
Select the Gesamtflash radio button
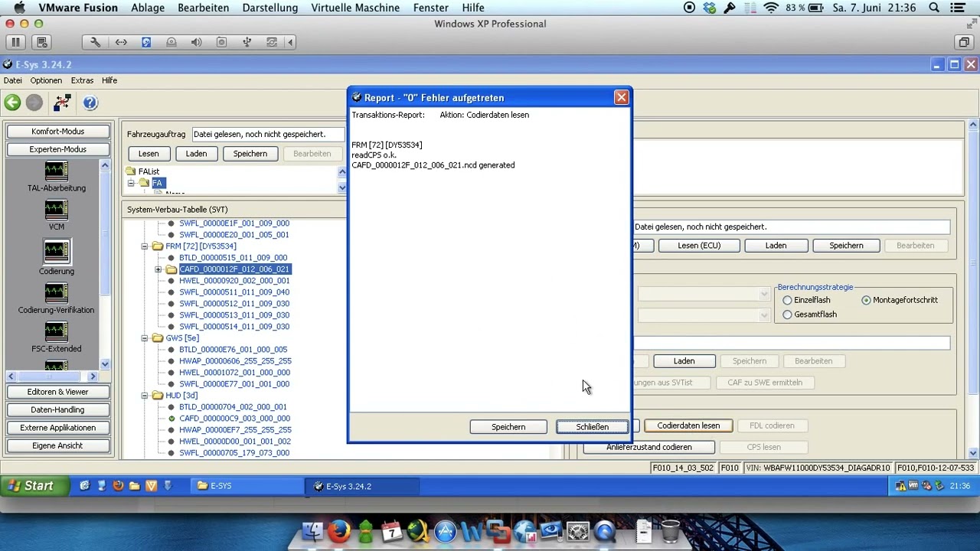tap(787, 315)
